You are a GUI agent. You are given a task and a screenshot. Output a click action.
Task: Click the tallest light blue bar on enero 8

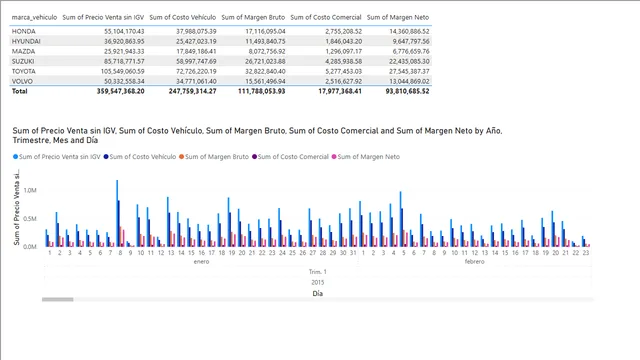point(117,213)
